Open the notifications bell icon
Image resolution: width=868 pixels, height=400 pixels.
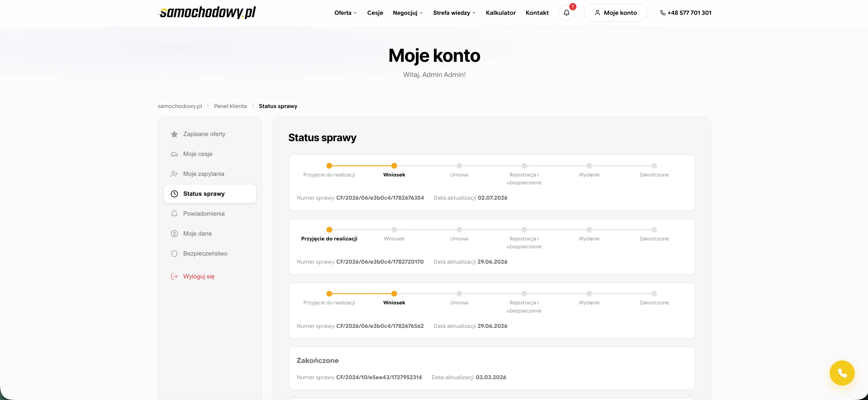566,13
